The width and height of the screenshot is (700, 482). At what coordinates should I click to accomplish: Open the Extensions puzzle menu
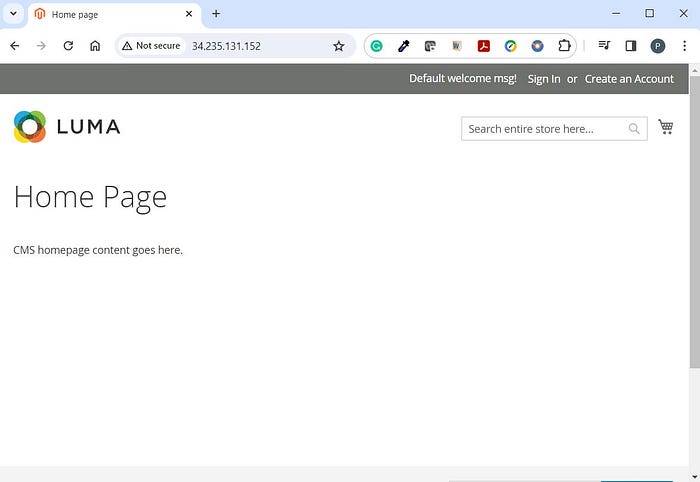pos(564,46)
